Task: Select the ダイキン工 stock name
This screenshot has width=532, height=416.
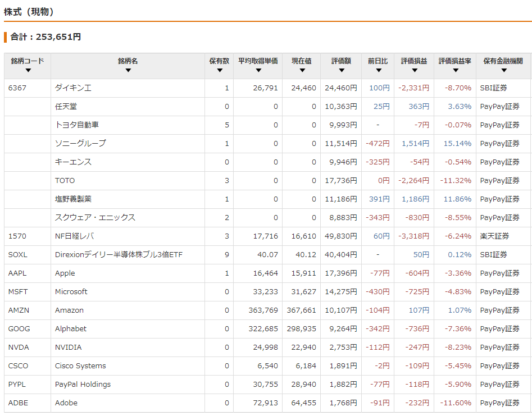Action: tap(73, 88)
